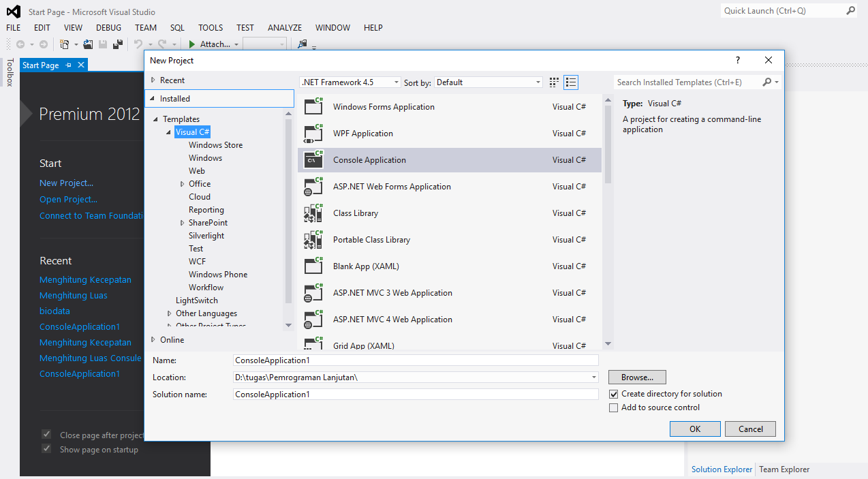The height and width of the screenshot is (479, 868).
Task: Open the Sort by Default dropdown
Action: (x=489, y=82)
